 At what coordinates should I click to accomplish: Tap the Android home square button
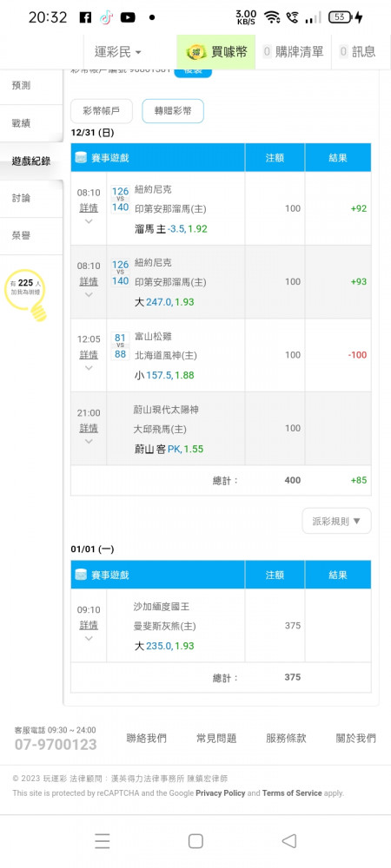point(195,841)
